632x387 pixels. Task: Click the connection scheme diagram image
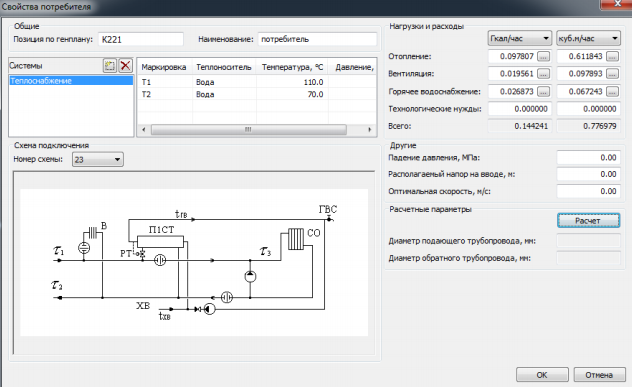click(x=194, y=262)
